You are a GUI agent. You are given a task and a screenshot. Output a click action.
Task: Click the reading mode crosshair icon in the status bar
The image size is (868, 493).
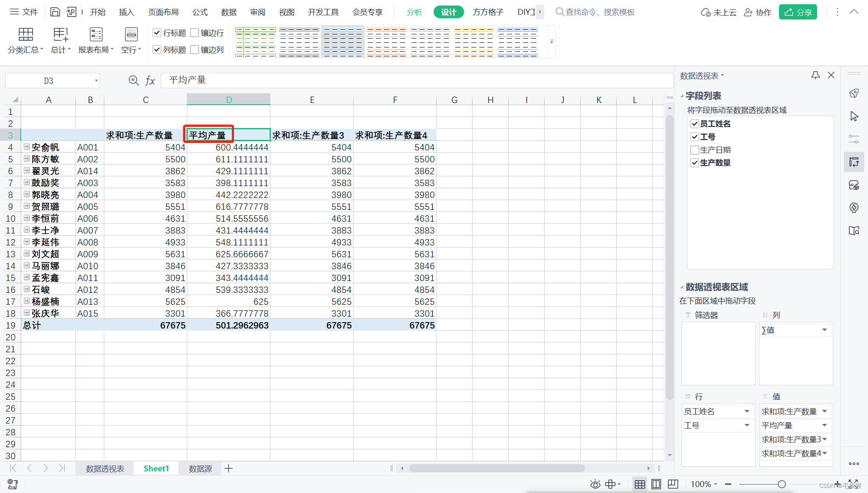610,484
